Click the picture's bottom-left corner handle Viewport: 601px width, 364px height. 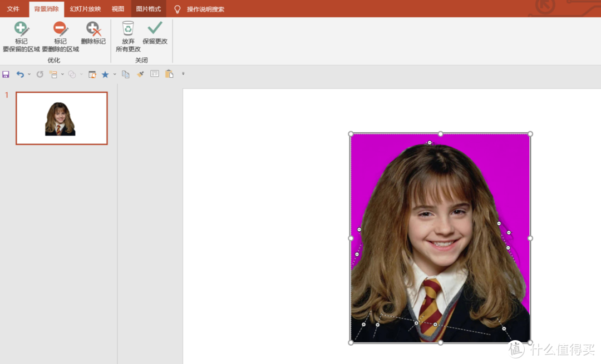(351, 342)
